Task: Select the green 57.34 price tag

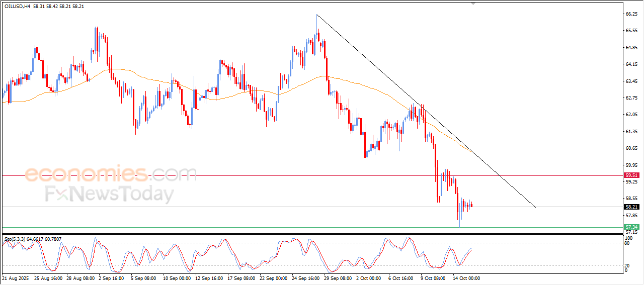Action: click(x=631, y=227)
